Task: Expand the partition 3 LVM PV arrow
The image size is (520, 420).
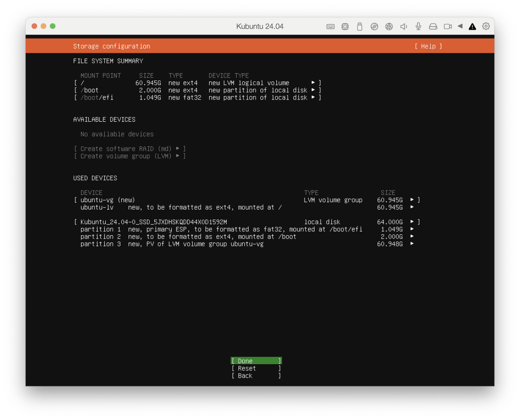Action: (412, 244)
